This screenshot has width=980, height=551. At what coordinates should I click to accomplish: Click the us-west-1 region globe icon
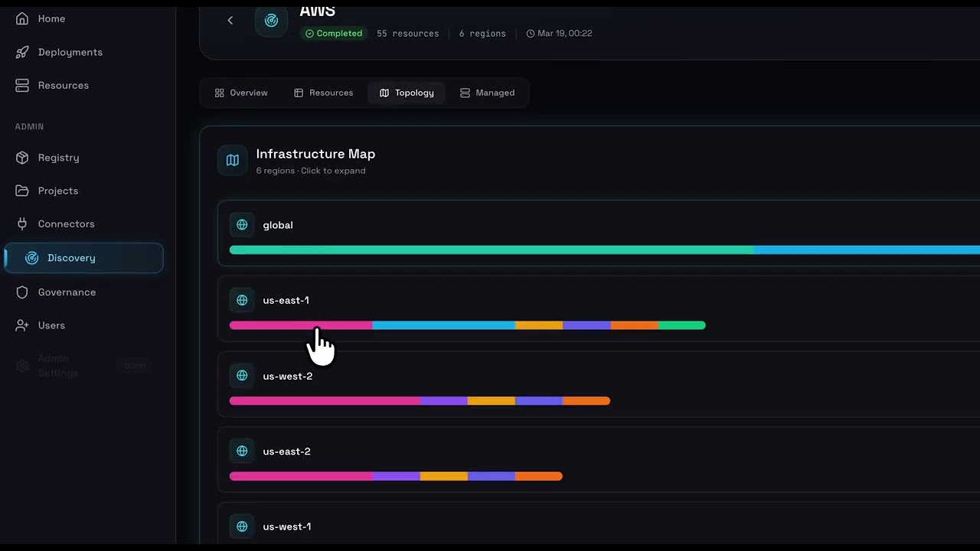pyautogui.click(x=242, y=527)
